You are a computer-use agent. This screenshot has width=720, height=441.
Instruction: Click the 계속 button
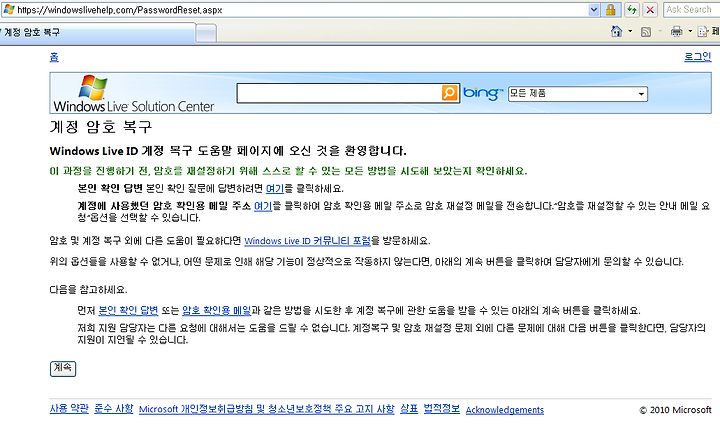click(63, 368)
